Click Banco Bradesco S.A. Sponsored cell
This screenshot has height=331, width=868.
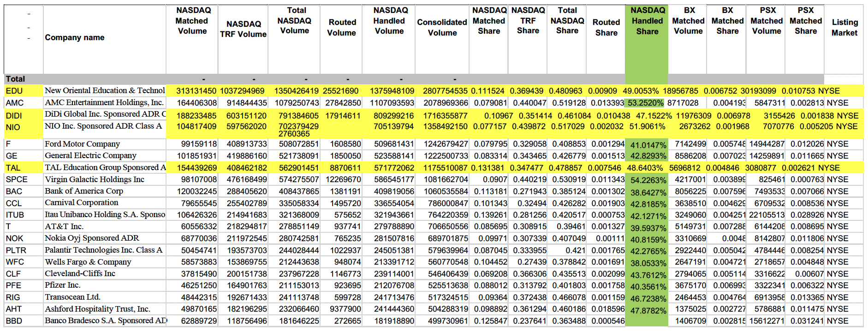coord(106,320)
